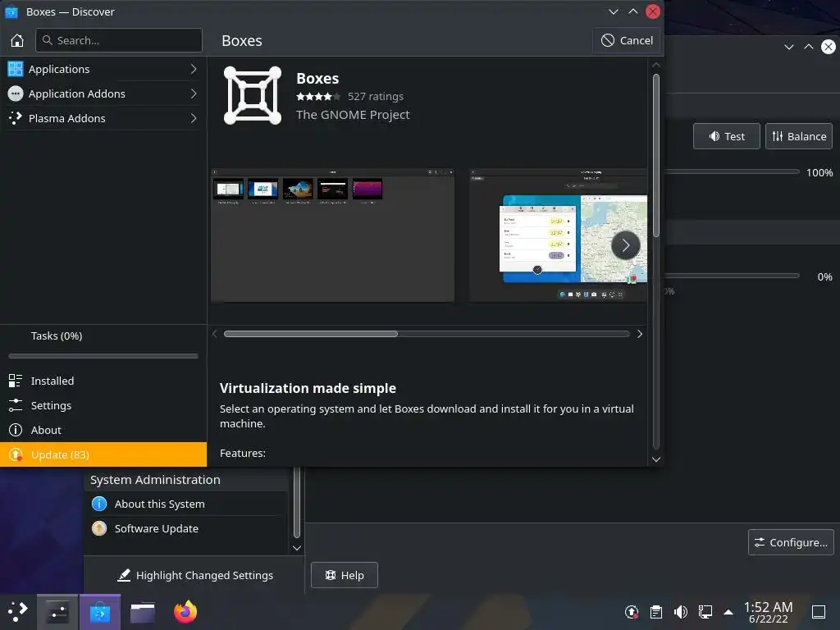Show next screenshot with round arrow button
Image resolution: width=840 pixels, height=630 pixels.
coord(626,245)
